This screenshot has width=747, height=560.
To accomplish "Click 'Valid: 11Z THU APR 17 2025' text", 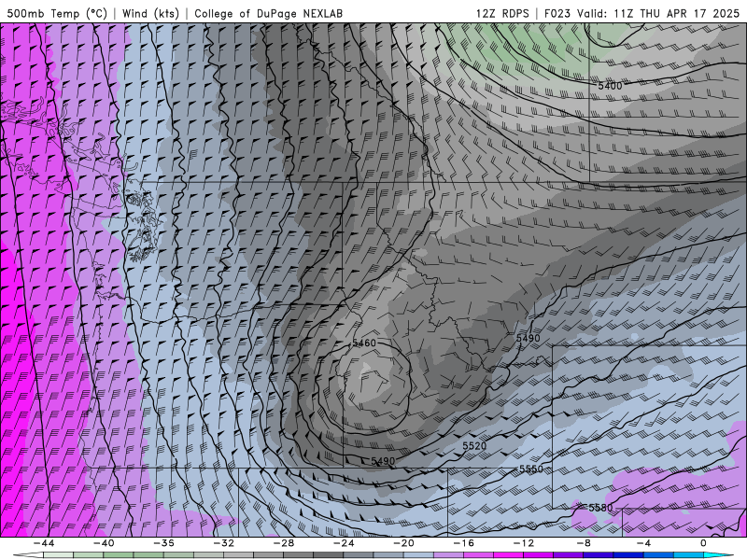I will [658, 13].
